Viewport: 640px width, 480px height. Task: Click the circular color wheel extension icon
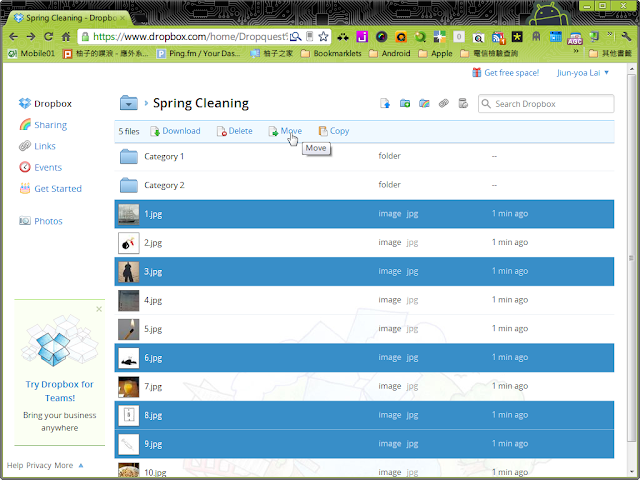(x=381, y=37)
